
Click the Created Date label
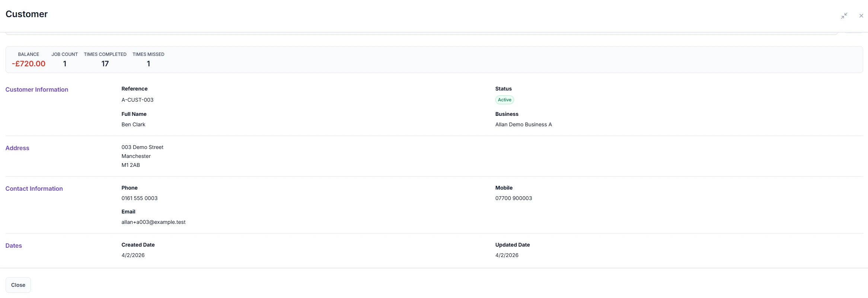click(x=138, y=245)
